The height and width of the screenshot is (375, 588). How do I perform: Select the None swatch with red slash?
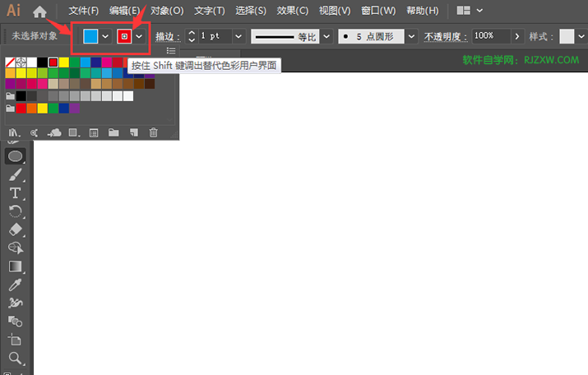(10, 62)
